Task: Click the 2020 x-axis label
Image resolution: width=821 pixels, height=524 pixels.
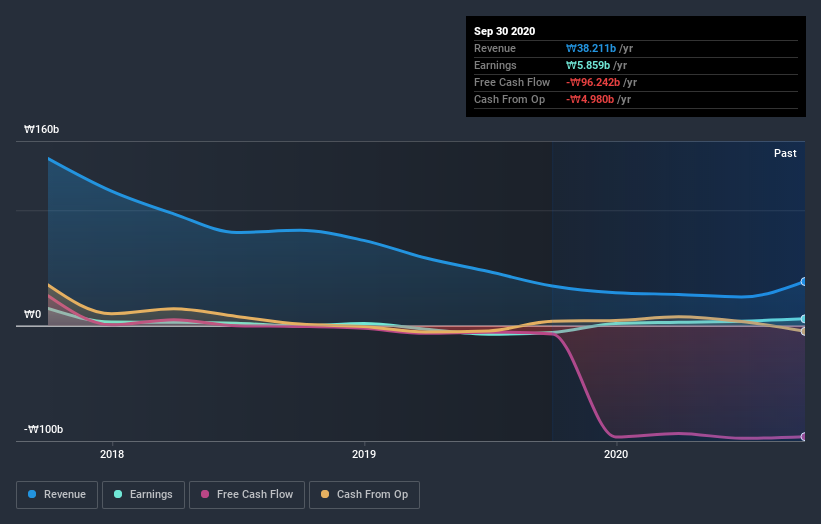Action: pos(616,454)
